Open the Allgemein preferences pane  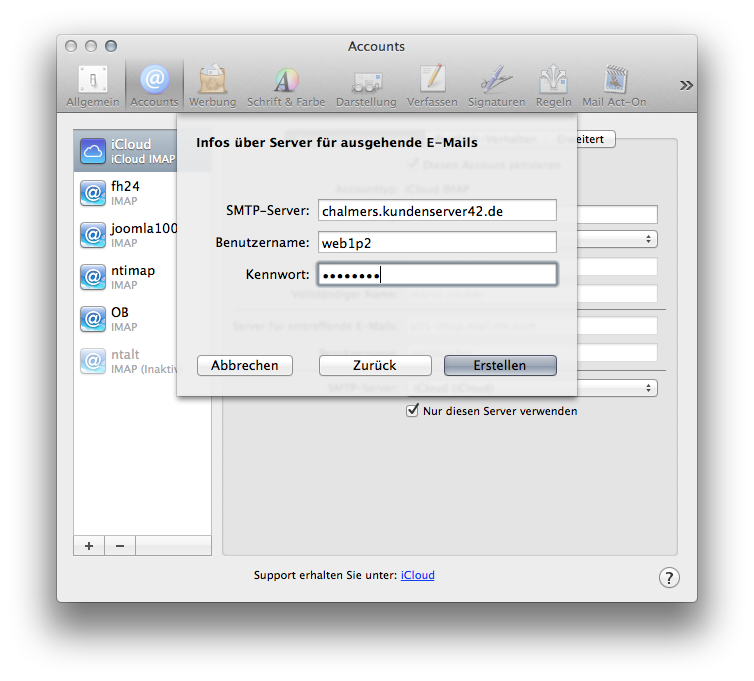tap(92, 85)
